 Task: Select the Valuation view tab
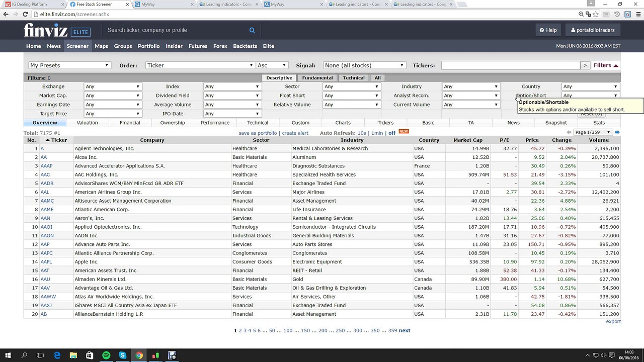coord(87,123)
